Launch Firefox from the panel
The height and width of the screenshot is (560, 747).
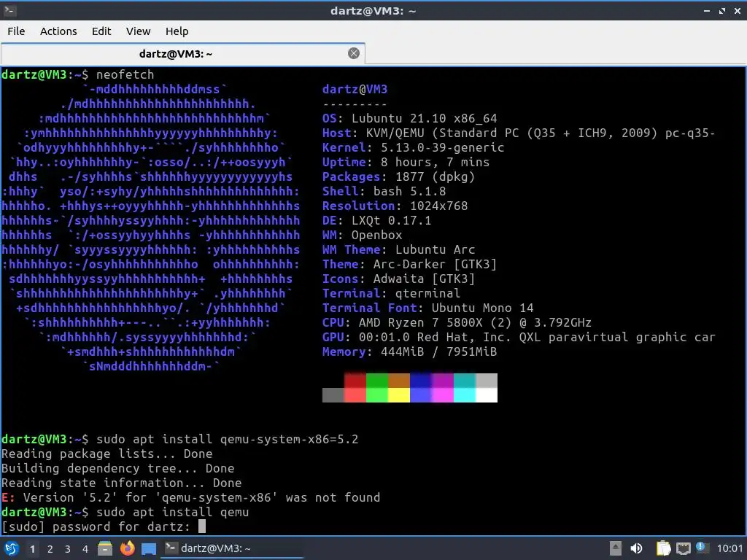tap(127, 548)
